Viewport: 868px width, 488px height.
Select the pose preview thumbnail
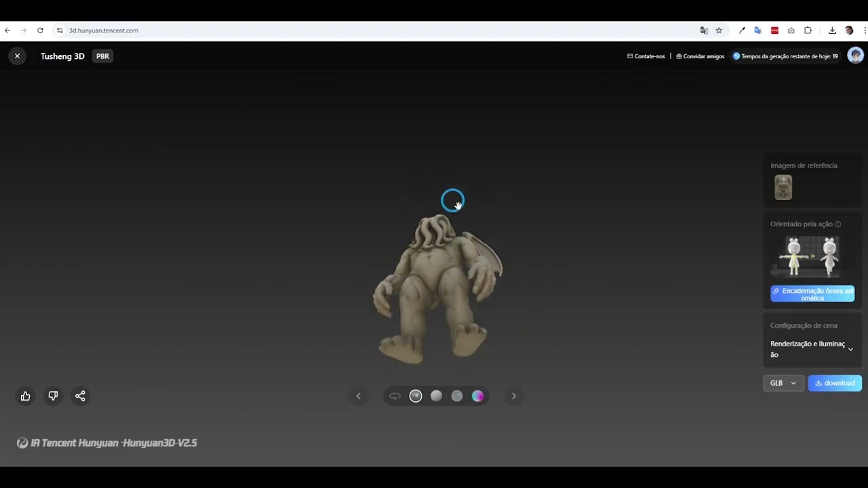[812, 257]
